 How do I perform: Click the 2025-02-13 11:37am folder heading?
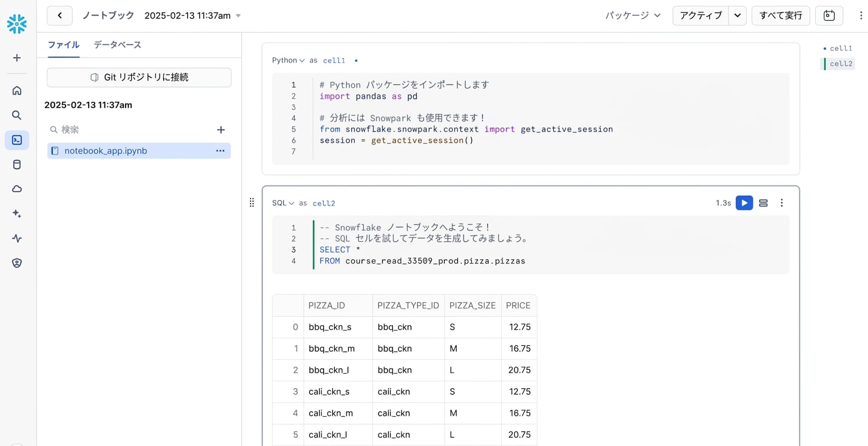pos(88,105)
